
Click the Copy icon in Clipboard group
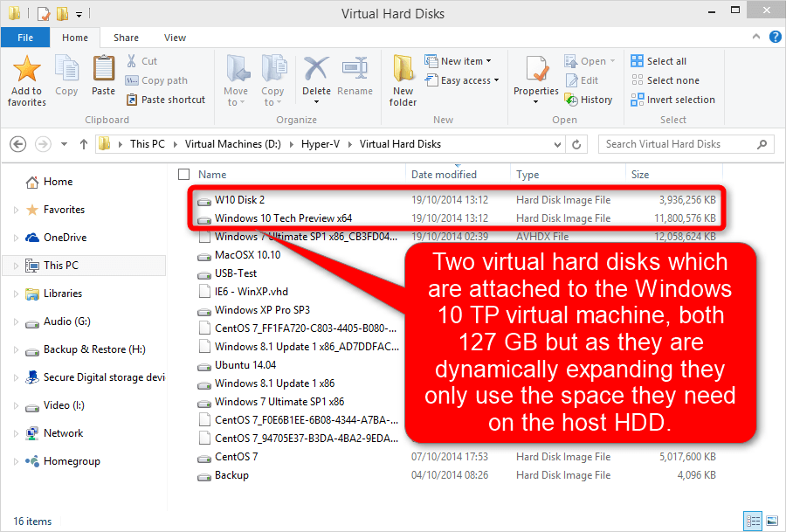(x=66, y=69)
